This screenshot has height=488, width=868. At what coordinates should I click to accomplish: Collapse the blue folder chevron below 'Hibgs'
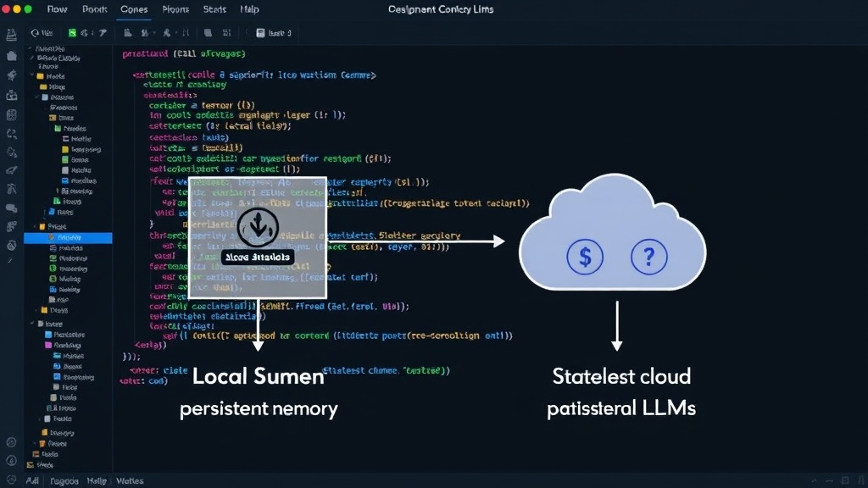pos(37,97)
